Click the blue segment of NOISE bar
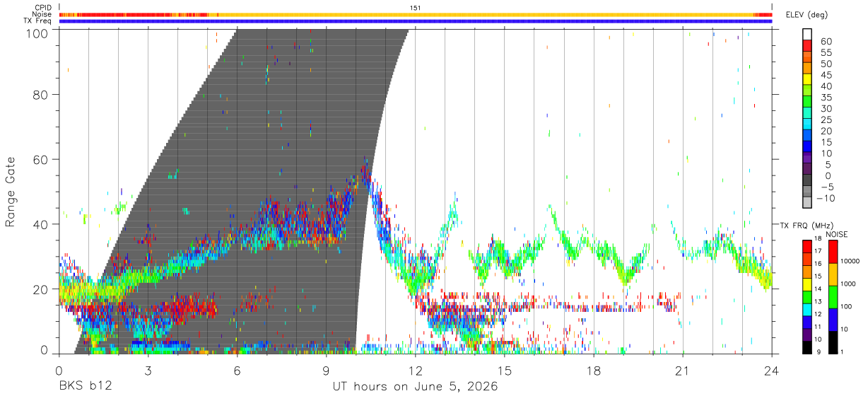The height and width of the screenshot is (401, 868). (x=832, y=319)
